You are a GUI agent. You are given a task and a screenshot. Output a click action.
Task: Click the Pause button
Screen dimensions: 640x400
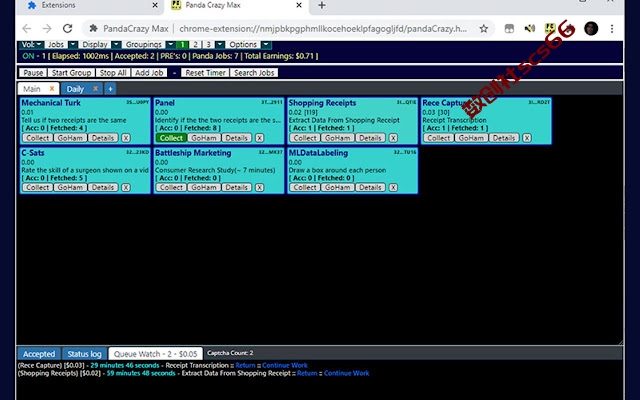(33, 73)
